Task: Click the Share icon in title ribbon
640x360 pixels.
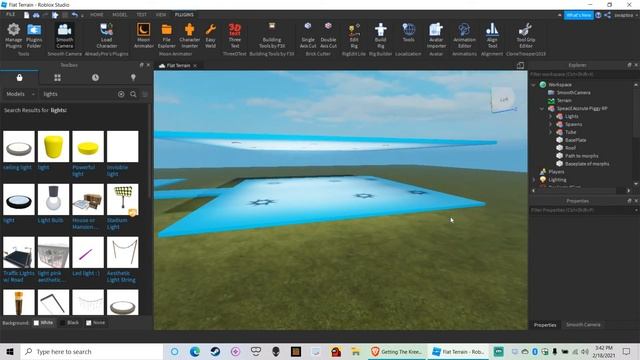Action: click(x=607, y=15)
